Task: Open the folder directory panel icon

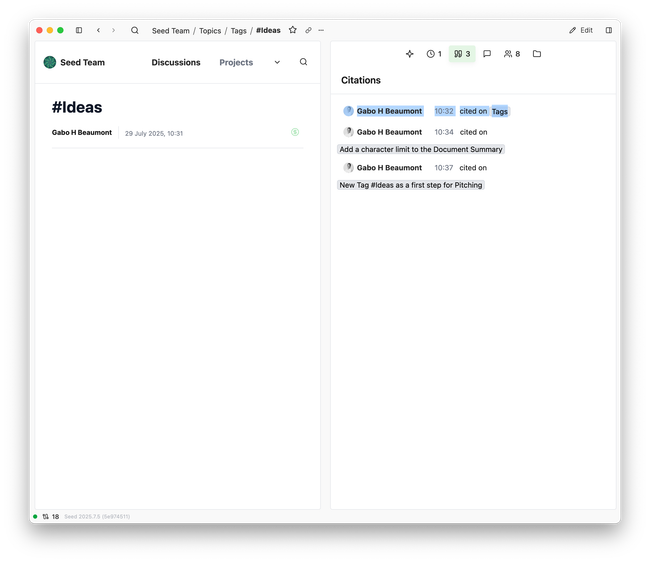Action: (537, 54)
